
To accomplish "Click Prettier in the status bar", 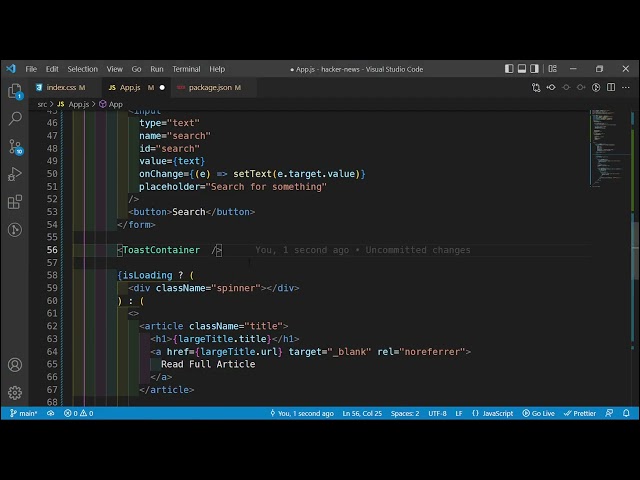I will point(584,413).
